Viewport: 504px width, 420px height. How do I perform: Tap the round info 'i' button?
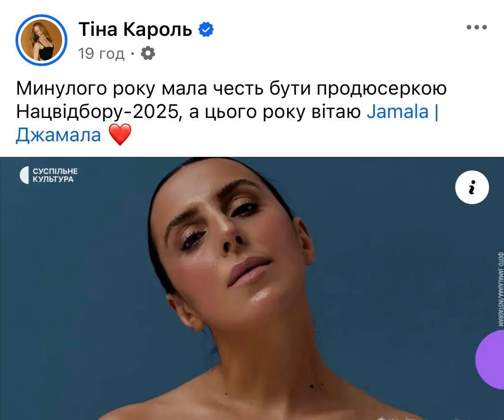(x=472, y=187)
